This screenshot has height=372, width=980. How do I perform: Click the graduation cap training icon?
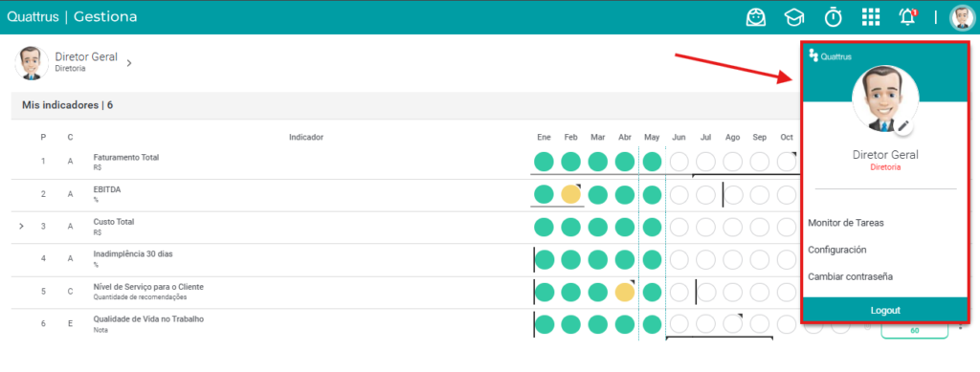coord(793,17)
